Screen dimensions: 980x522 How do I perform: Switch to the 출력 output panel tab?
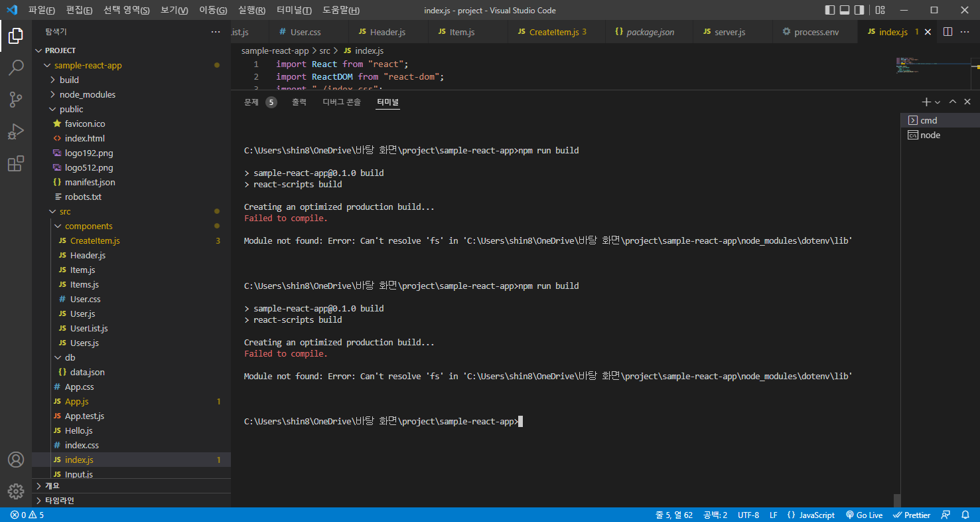[299, 102]
